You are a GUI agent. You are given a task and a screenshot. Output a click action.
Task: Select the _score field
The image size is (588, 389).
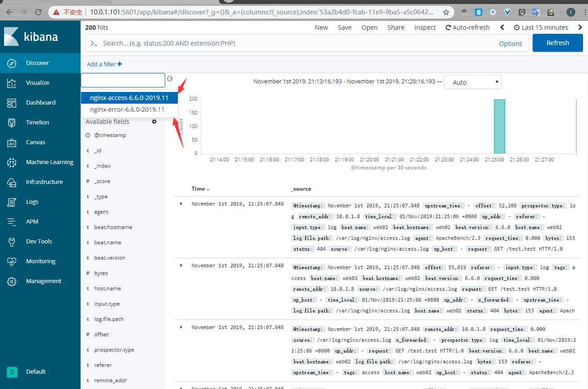point(102,181)
